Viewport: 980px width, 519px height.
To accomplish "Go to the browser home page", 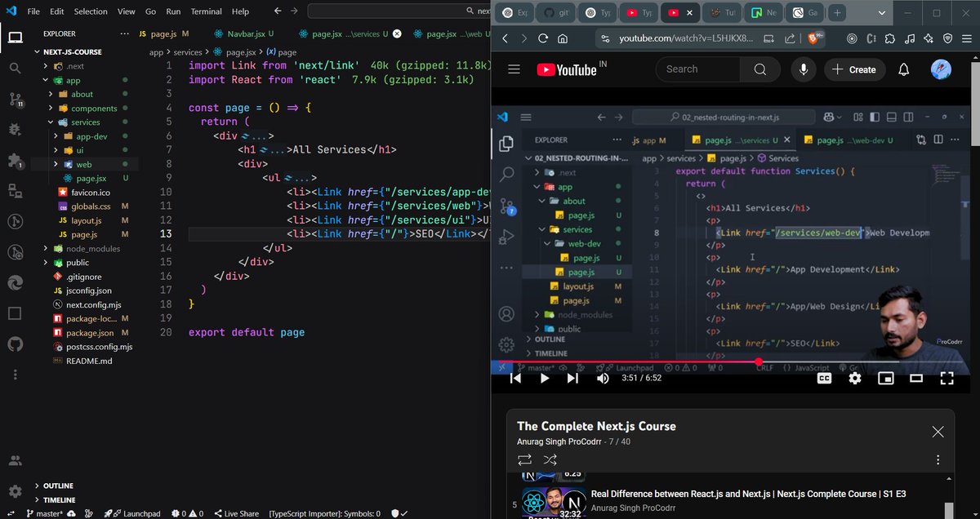I will pyautogui.click(x=563, y=38).
